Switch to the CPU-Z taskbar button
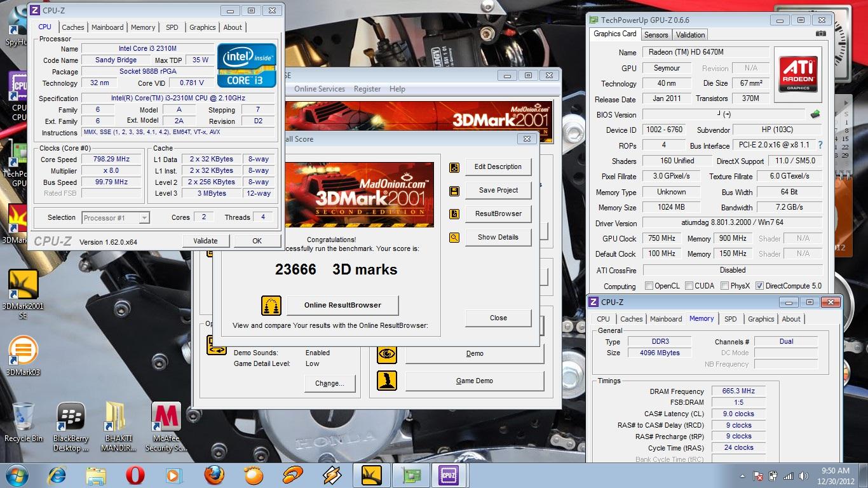 (x=448, y=475)
